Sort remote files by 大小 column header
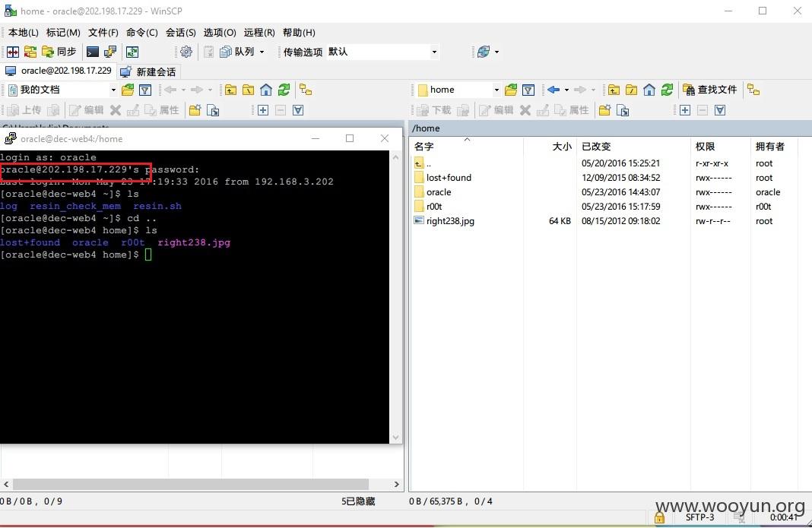This screenshot has width=812, height=528. click(550, 147)
